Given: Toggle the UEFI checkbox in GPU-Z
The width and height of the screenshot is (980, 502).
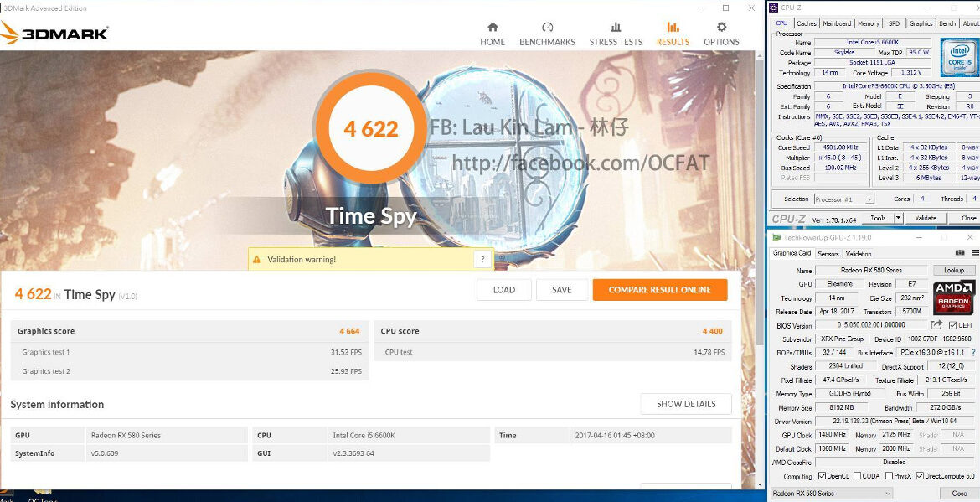Looking at the screenshot, I should coord(953,325).
